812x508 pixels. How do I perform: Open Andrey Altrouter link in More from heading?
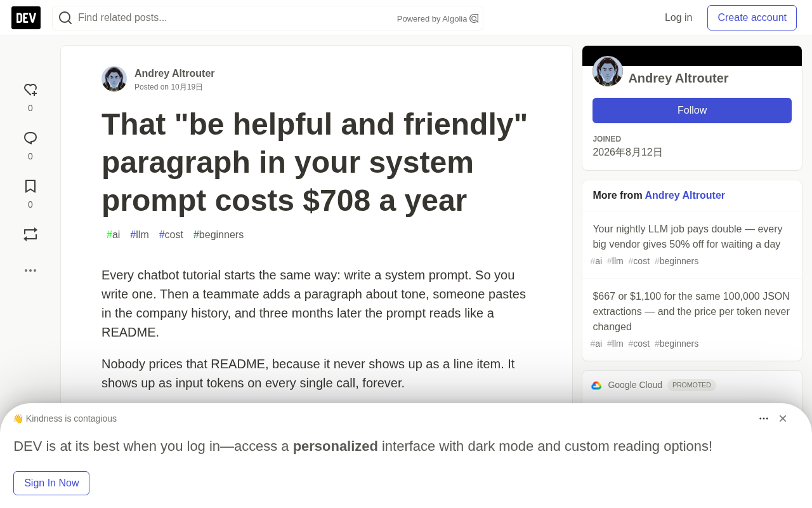tap(684, 196)
